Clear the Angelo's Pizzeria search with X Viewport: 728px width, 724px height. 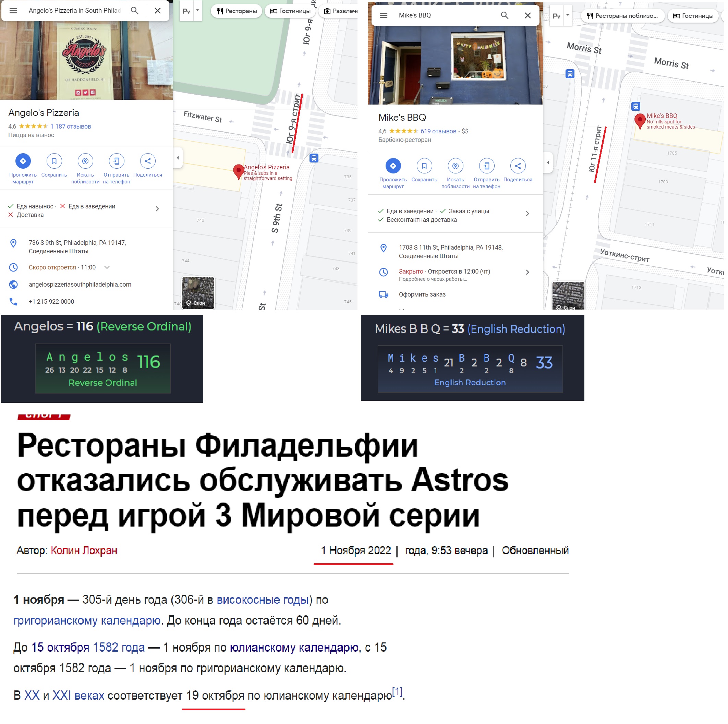click(x=158, y=11)
